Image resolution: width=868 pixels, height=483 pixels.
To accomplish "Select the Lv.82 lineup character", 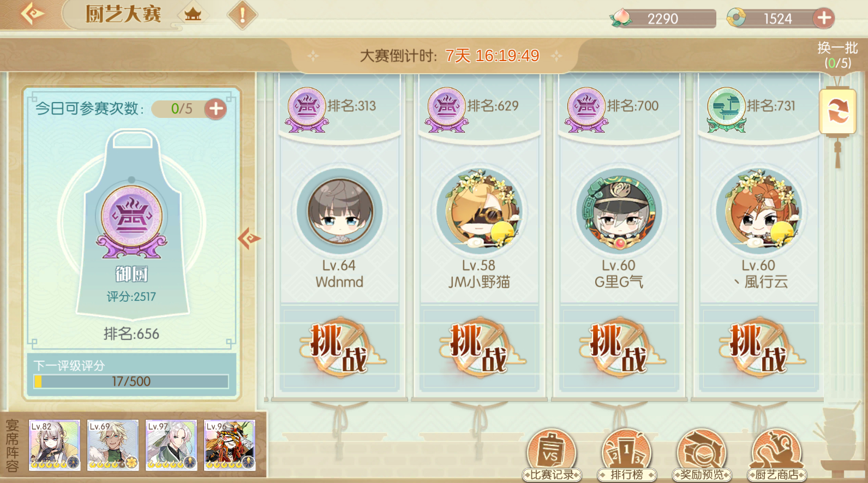I will [55, 445].
